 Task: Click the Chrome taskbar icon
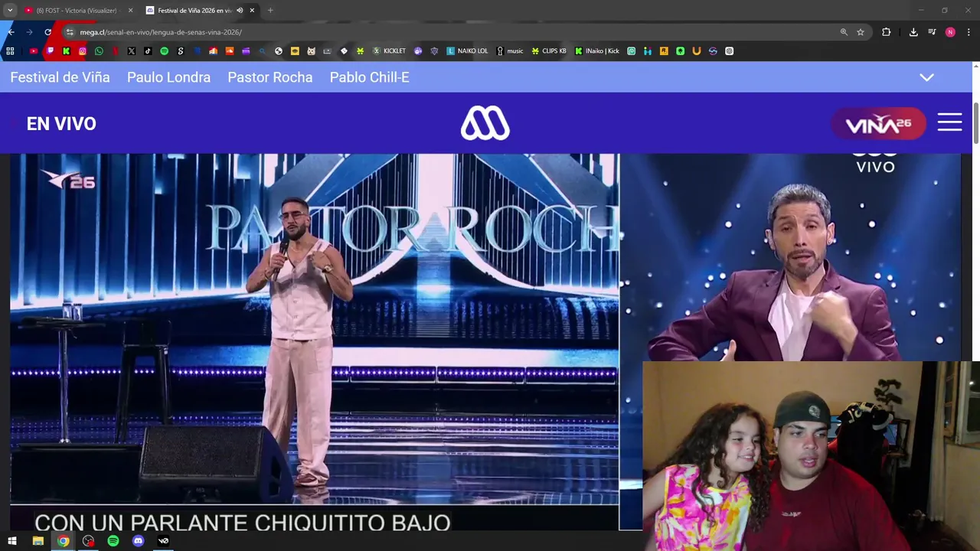click(x=63, y=541)
